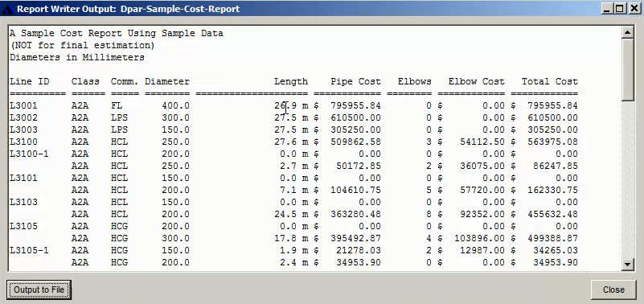Click the scrollbar down arrow

pyautogui.click(x=628, y=264)
